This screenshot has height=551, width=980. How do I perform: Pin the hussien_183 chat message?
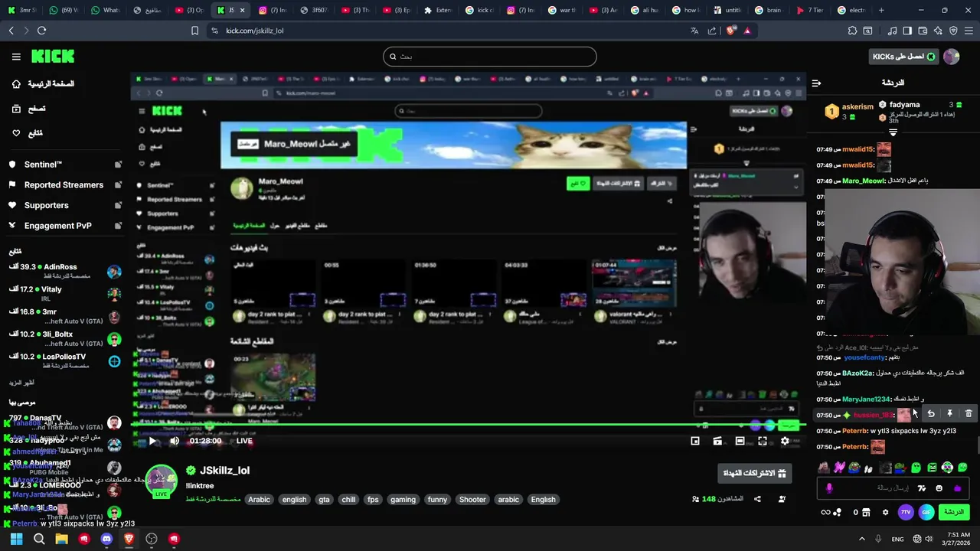[949, 414]
